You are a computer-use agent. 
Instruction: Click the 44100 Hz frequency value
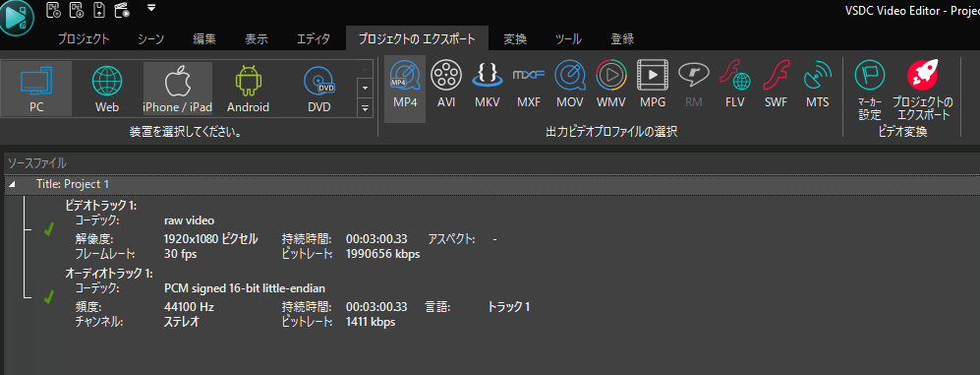pyautogui.click(x=189, y=307)
